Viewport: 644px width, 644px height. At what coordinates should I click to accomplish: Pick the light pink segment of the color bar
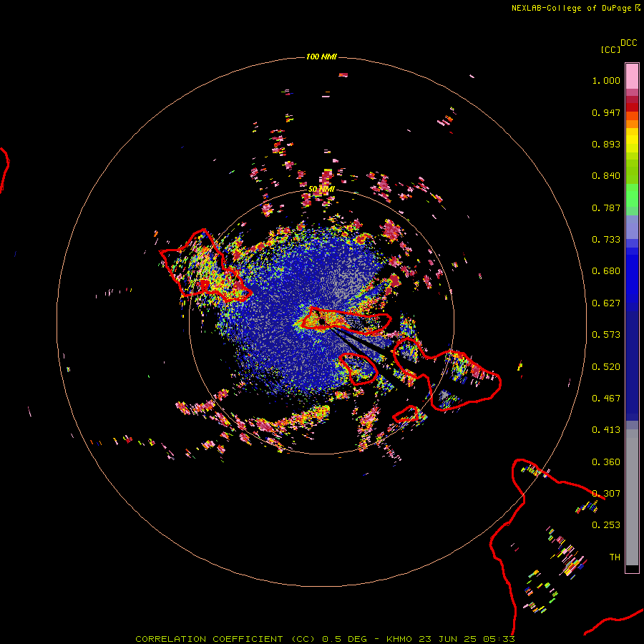[x=632, y=77]
